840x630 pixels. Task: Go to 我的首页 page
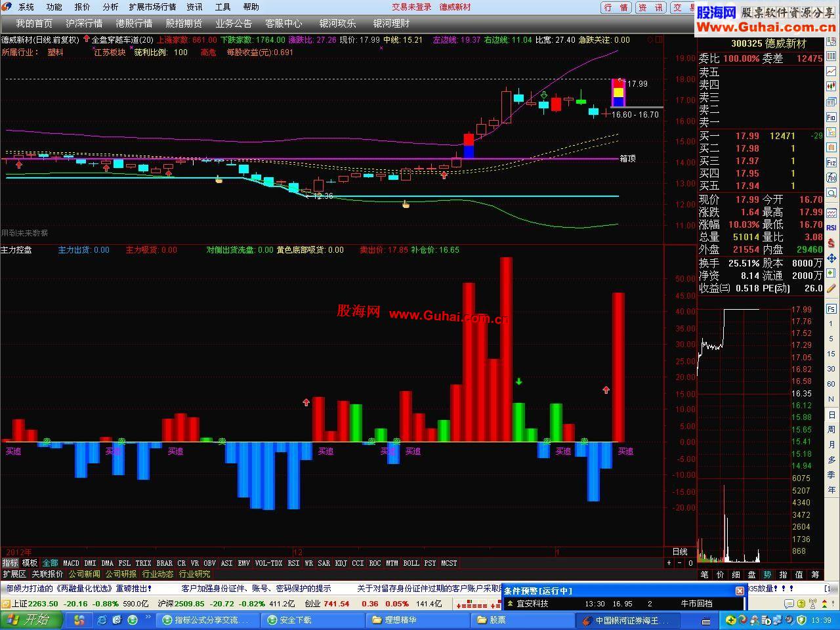click(34, 23)
